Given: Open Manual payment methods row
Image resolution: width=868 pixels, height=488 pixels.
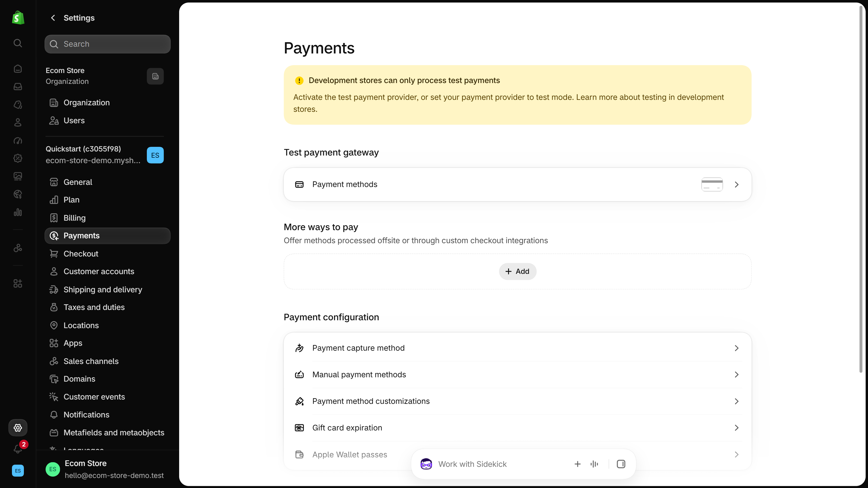Looking at the screenshot, I should coord(518,375).
